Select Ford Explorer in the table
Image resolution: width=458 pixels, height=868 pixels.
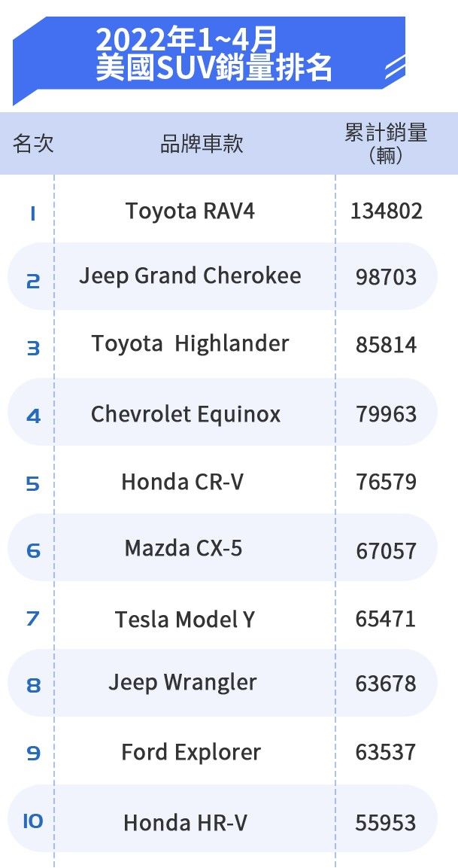coord(191,753)
